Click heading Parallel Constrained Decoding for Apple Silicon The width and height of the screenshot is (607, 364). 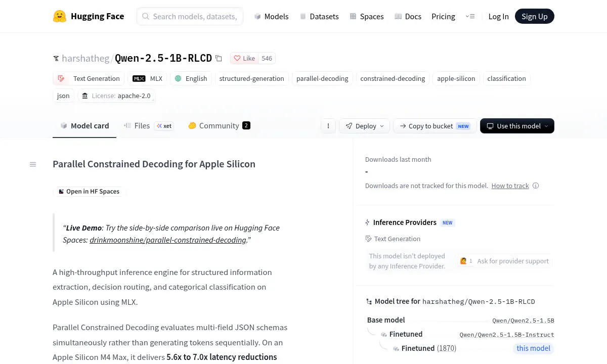[154, 164]
